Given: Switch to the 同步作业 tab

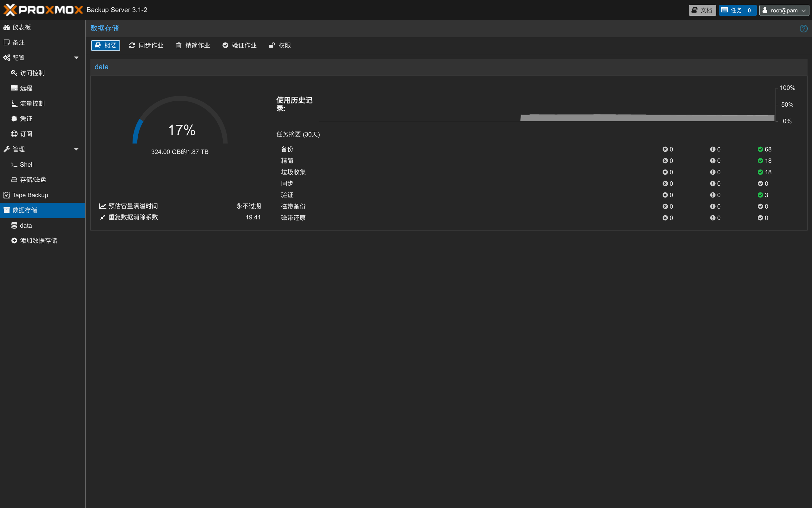Looking at the screenshot, I should (x=146, y=45).
